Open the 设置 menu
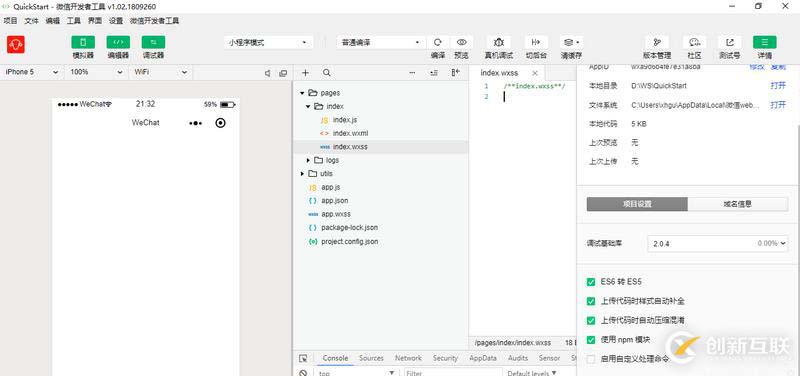This screenshot has height=376, width=800. coord(116,21)
